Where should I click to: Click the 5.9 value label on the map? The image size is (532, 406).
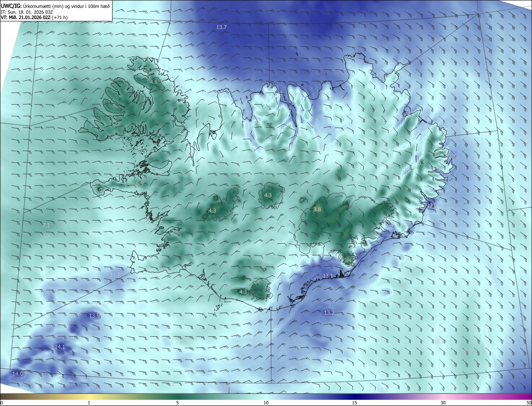pyautogui.click(x=140, y=183)
